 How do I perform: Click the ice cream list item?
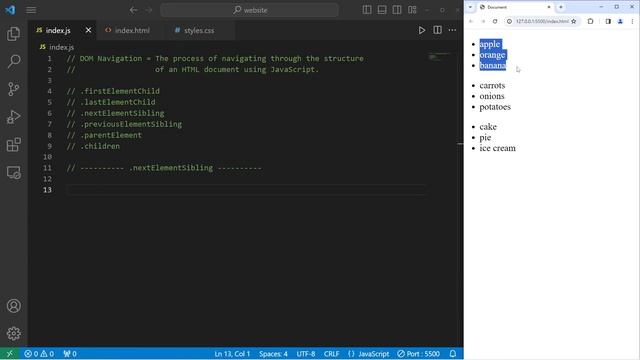(498, 148)
